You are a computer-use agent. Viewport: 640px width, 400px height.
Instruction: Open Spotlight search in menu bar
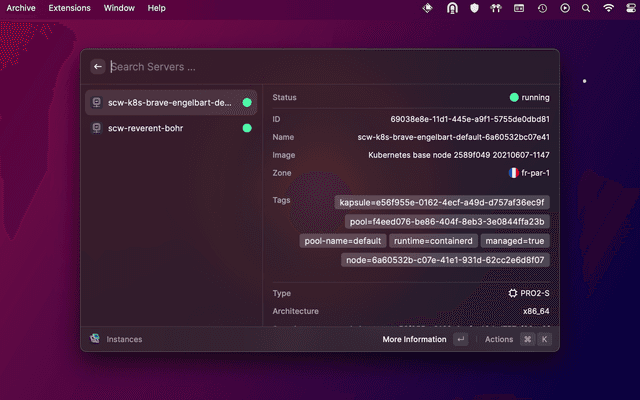[586, 8]
